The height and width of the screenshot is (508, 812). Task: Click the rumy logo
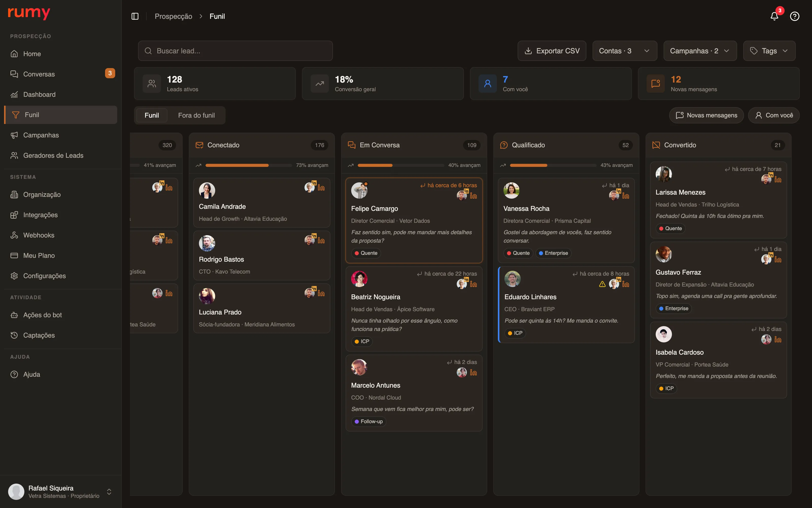[x=29, y=13]
